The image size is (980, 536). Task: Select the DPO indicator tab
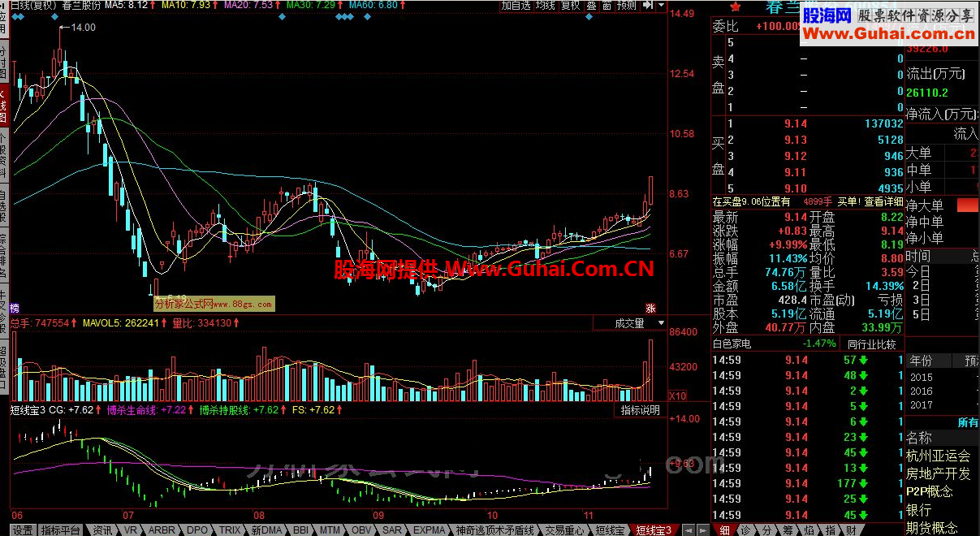[x=196, y=530]
